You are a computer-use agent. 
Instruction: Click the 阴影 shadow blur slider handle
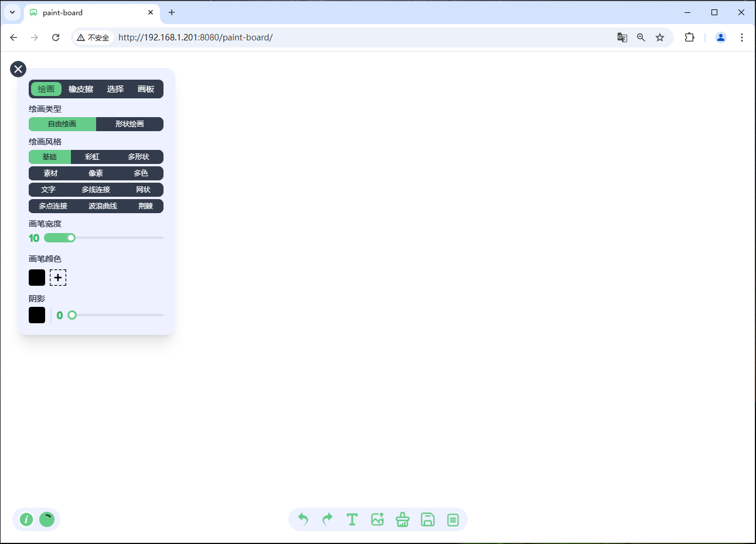coord(72,315)
